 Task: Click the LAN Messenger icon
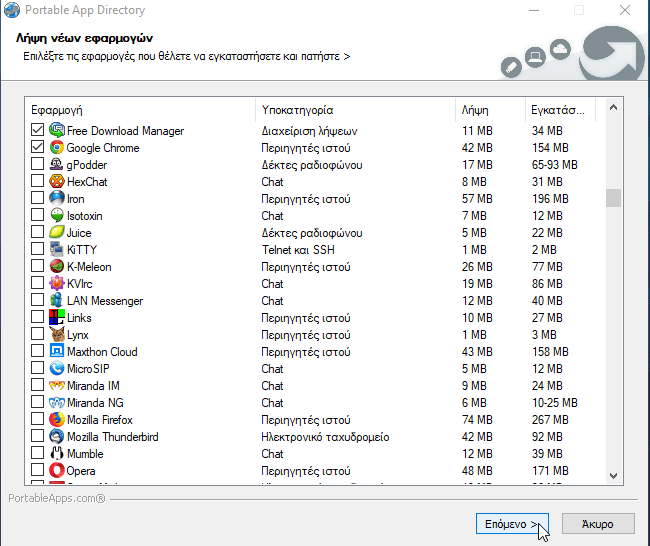(57, 301)
